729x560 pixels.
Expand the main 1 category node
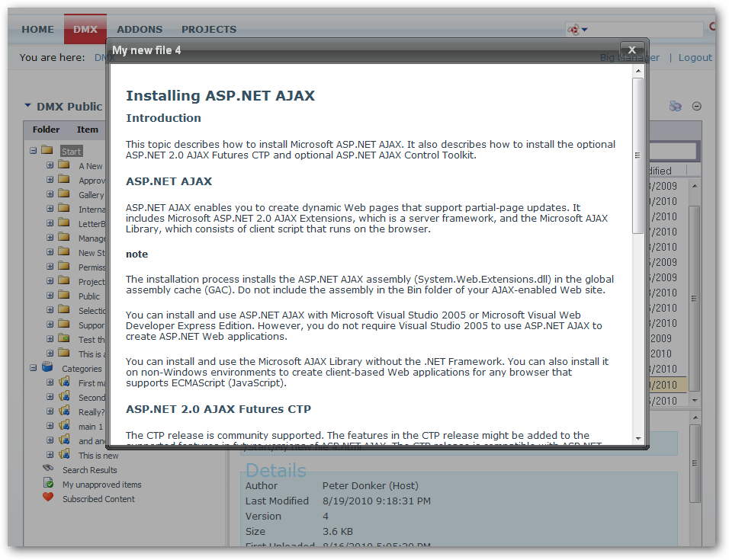click(50, 425)
